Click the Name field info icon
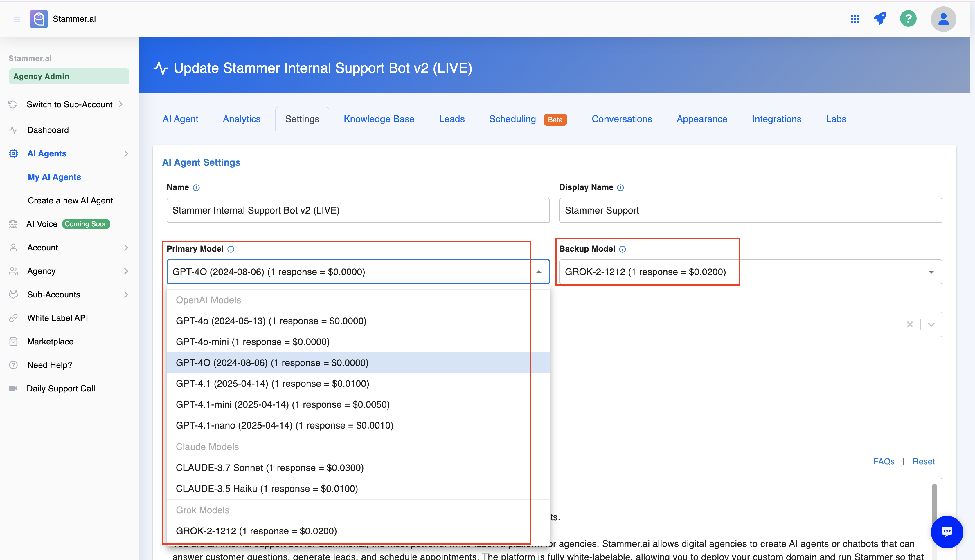 [196, 188]
